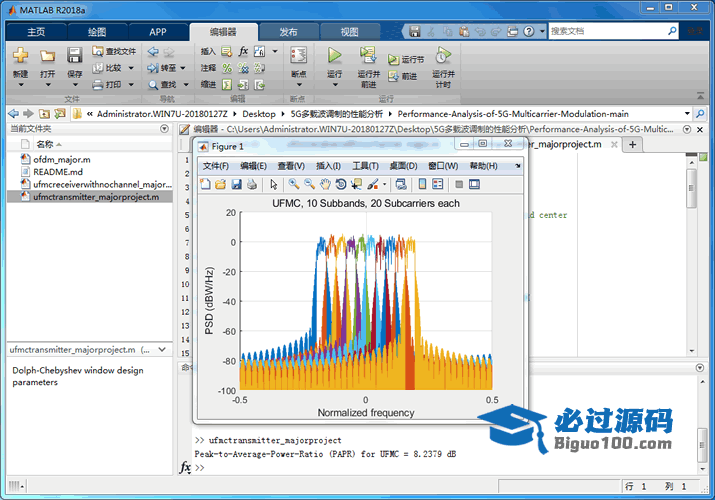Image resolution: width=715 pixels, height=500 pixels.
Task: Click the Insert Legend icon in Figure 1
Action: click(438, 184)
